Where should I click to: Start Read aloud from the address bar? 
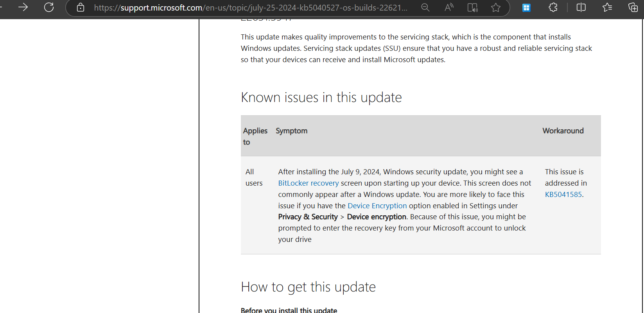(449, 7)
